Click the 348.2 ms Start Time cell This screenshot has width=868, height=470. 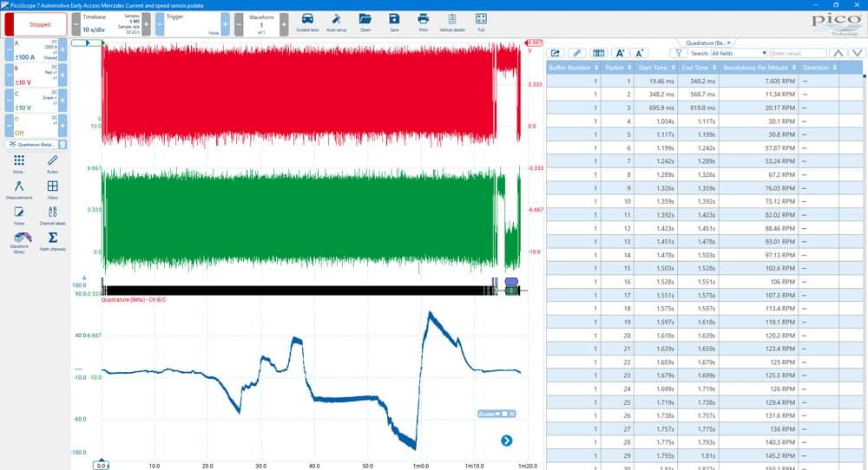pos(656,94)
